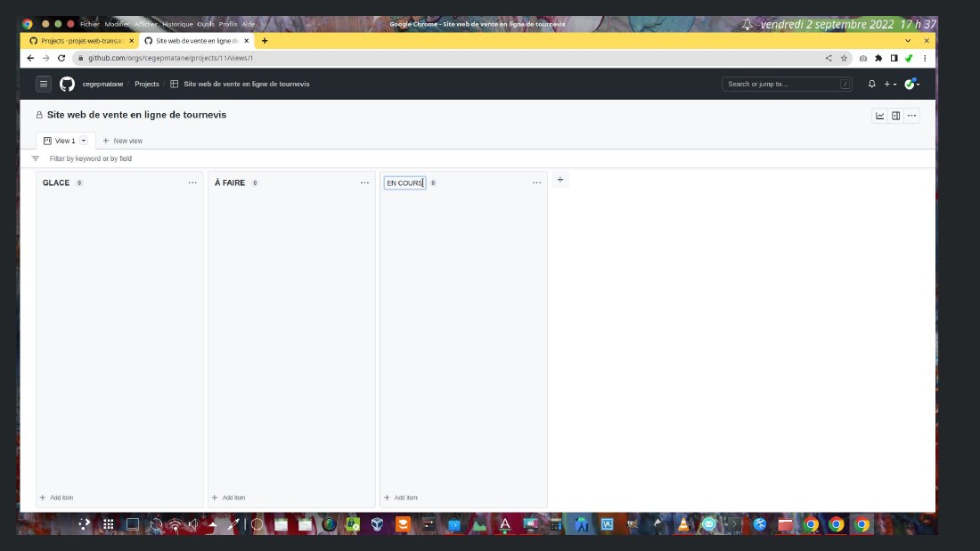Open Aide menu
980x551 pixels.
point(249,24)
